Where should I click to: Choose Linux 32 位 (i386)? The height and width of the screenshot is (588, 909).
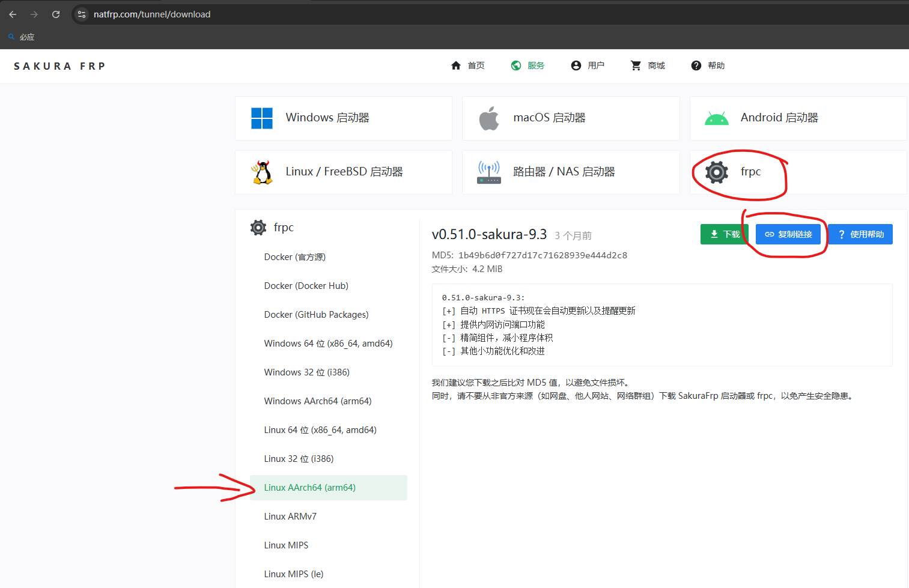point(329,459)
